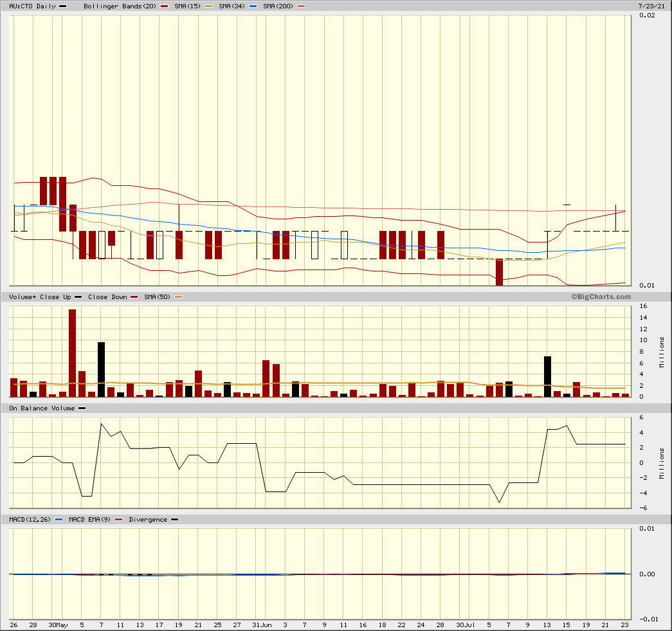Click the Millions label beside the volume panel
672x631 pixels.
click(x=662, y=352)
